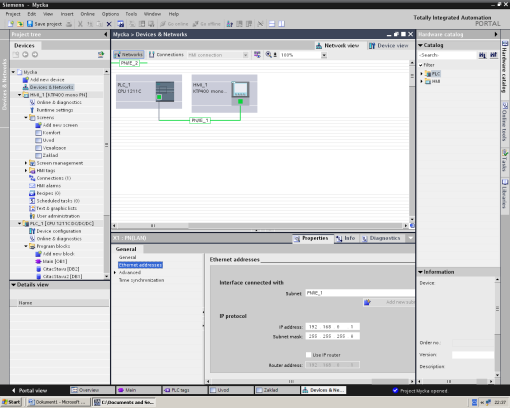The image size is (510, 408).
Task: Click the Windows Start button
Action: point(11,402)
